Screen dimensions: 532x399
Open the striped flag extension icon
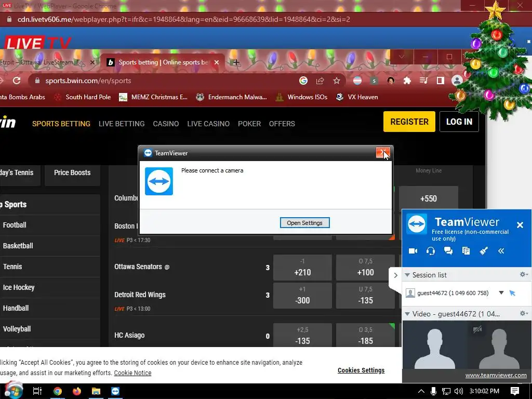click(x=357, y=81)
